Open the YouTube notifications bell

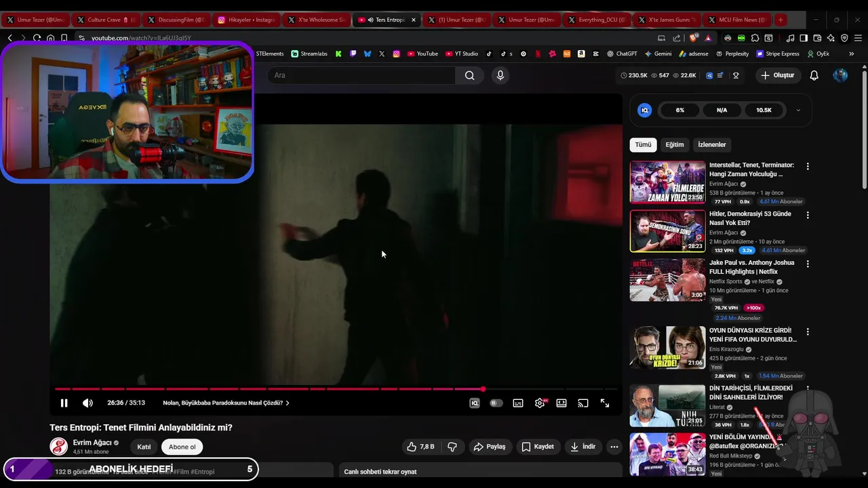tap(814, 75)
